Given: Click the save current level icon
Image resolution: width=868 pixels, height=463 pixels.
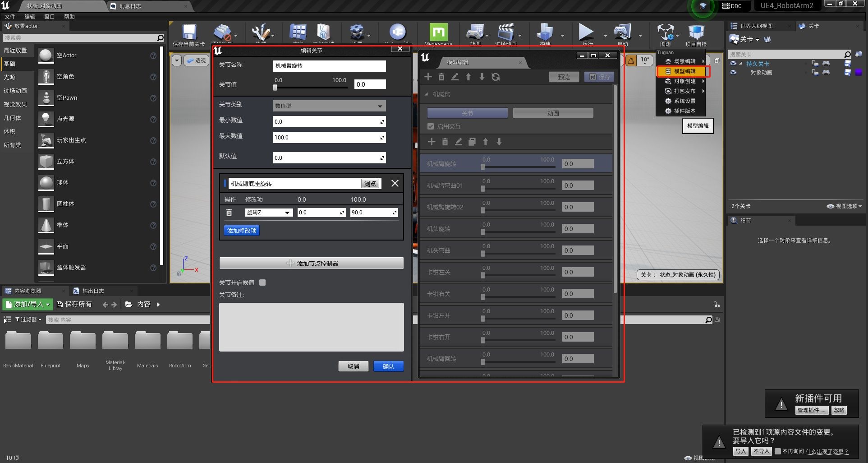Looking at the screenshot, I should [x=189, y=32].
